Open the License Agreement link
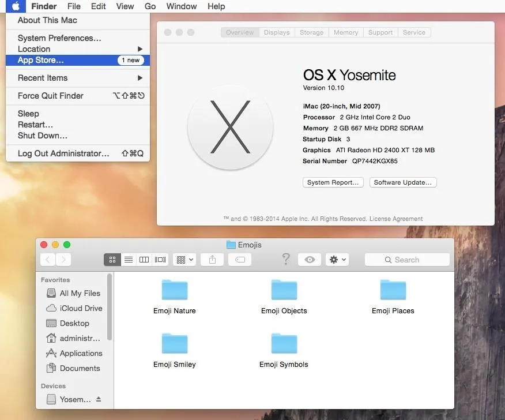 tap(396, 219)
